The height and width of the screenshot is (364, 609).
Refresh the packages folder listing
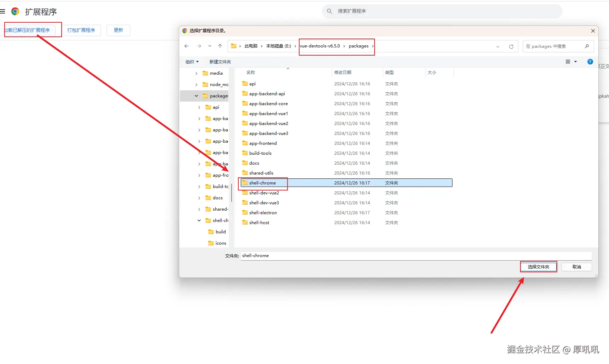511,46
